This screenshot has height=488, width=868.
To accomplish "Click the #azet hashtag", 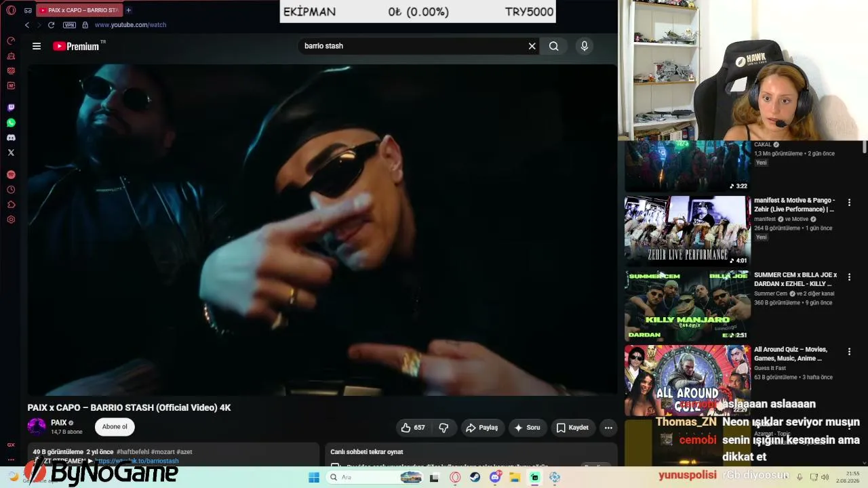I will tap(184, 452).
